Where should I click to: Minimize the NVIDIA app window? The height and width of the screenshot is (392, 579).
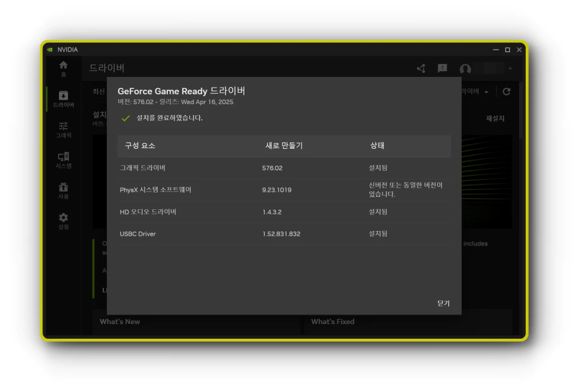[x=495, y=50]
